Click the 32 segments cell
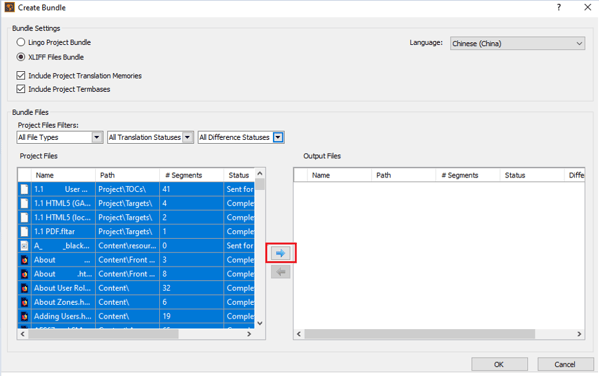Screen dimensions: 600x376 tap(191, 288)
